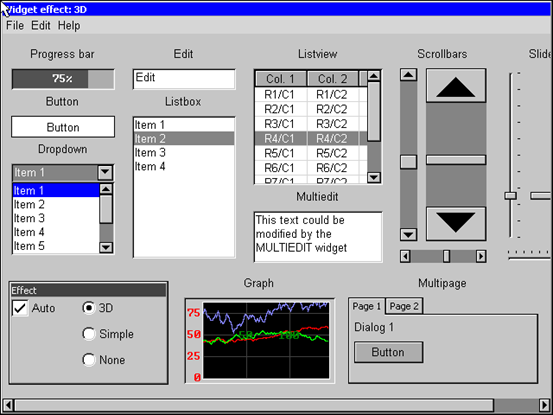Click the Col. 1 listview header

point(280,79)
